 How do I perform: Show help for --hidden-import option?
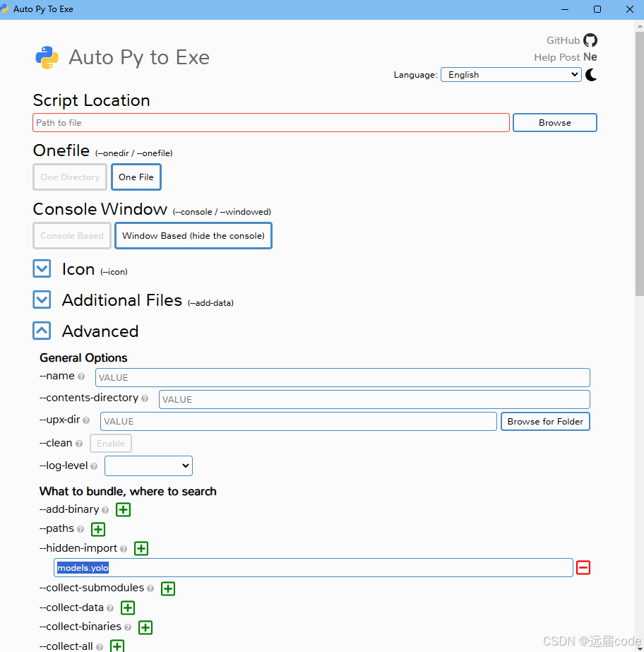click(x=124, y=549)
